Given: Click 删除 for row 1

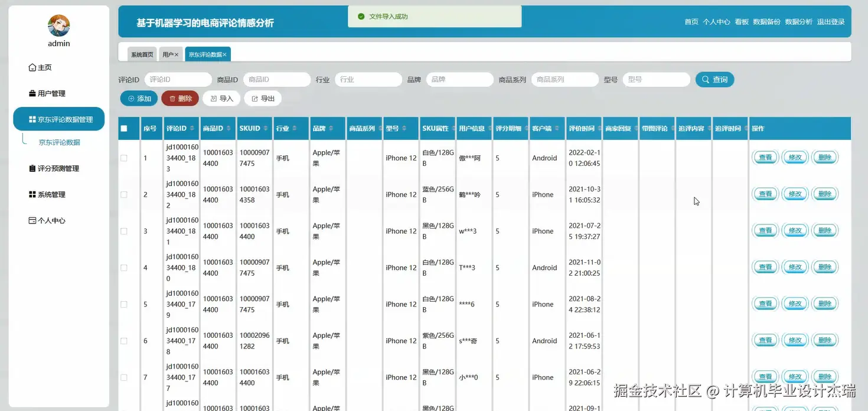Looking at the screenshot, I should point(825,158).
